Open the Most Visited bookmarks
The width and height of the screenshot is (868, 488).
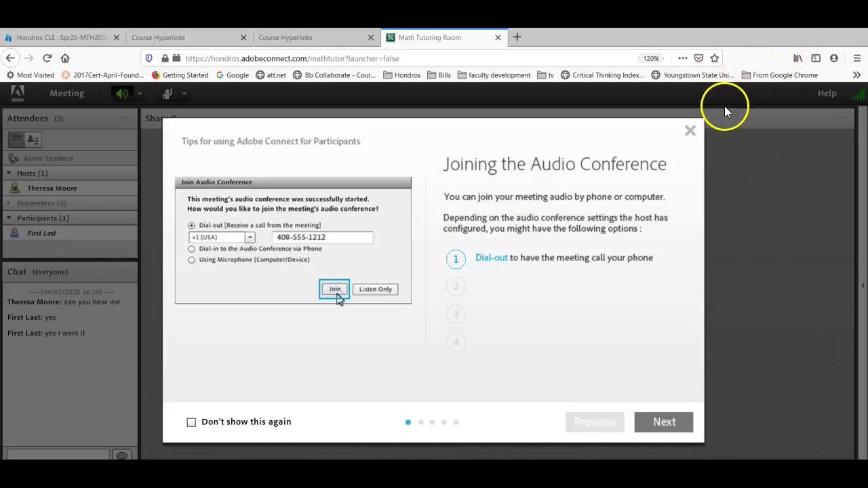31,75
